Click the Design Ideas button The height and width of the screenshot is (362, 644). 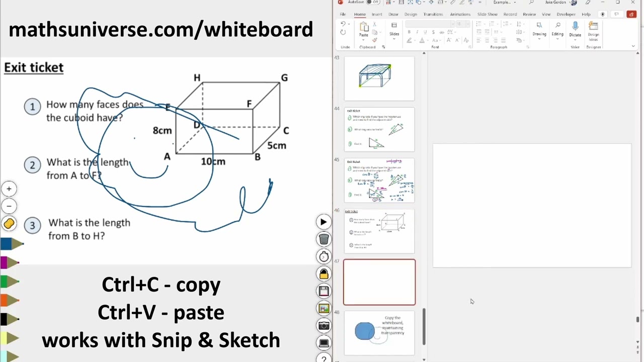pos(593,31)
